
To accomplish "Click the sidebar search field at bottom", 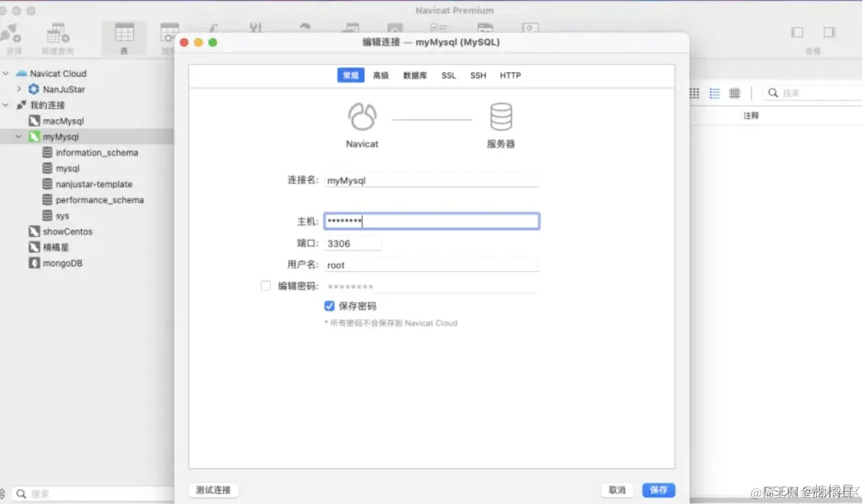I will pyautogui.click(x=83, y=493).
